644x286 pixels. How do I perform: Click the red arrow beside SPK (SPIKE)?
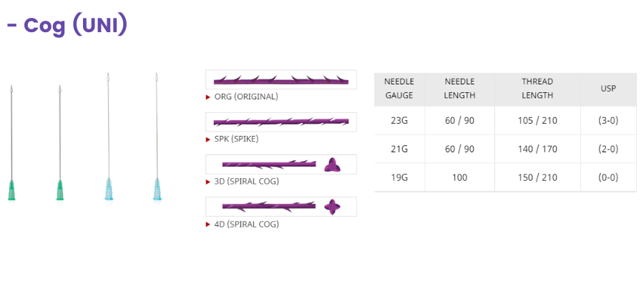coord(208,139)
